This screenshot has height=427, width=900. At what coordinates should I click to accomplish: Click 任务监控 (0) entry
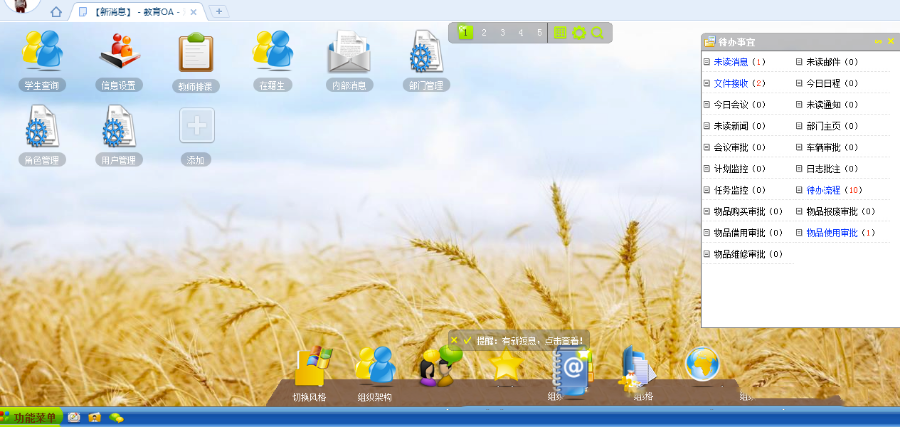[x=739, y=190]
